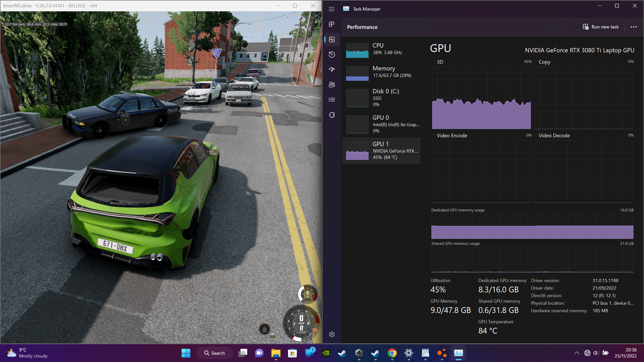Click the taskbar Search box
This screenshot has height=362, width=644.
point(215,353)
